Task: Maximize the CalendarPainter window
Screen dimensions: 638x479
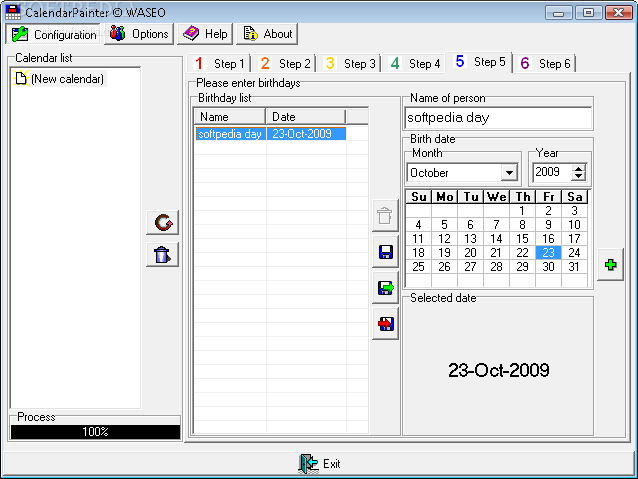Action: [x=588, y=13]
